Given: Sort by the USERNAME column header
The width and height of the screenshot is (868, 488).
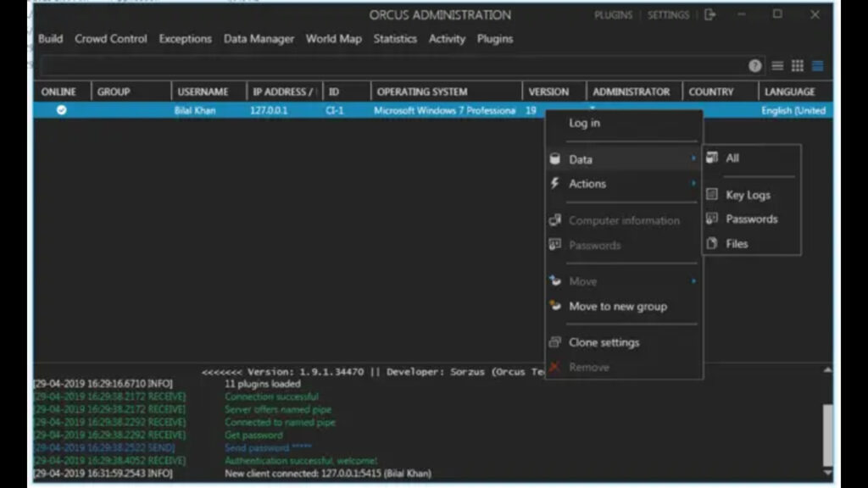Looking at the screenshot, I should 209,91.
